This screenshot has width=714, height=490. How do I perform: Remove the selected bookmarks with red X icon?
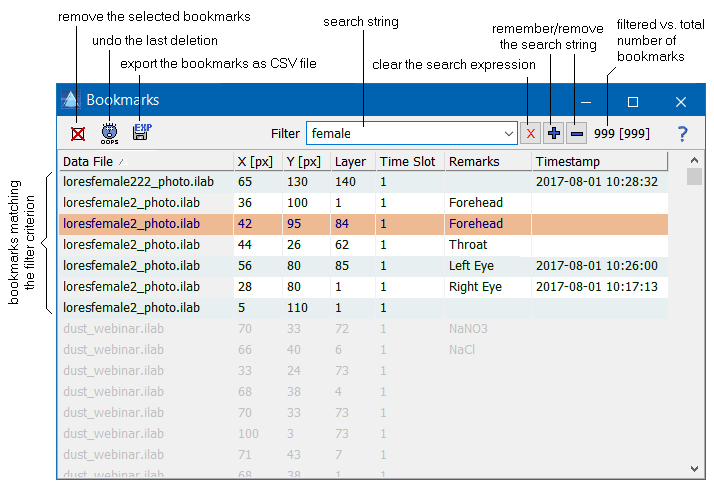(x=77, y=133)
